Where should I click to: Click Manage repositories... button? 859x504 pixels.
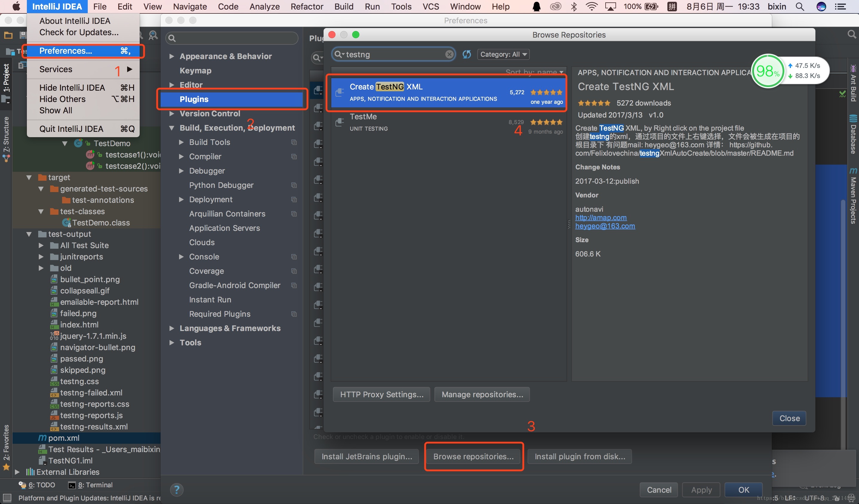482,394
